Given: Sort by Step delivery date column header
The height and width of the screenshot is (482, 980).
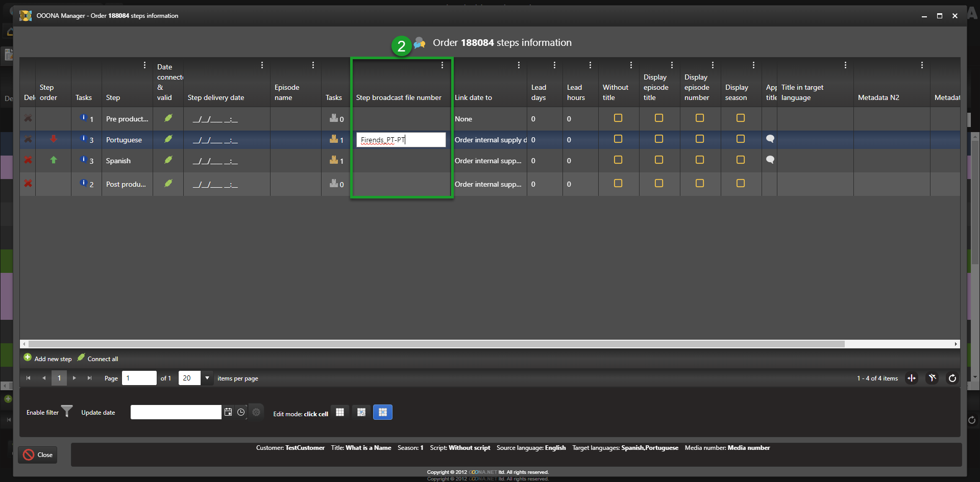Looking at the screenshot, I should tap(216, 97).
